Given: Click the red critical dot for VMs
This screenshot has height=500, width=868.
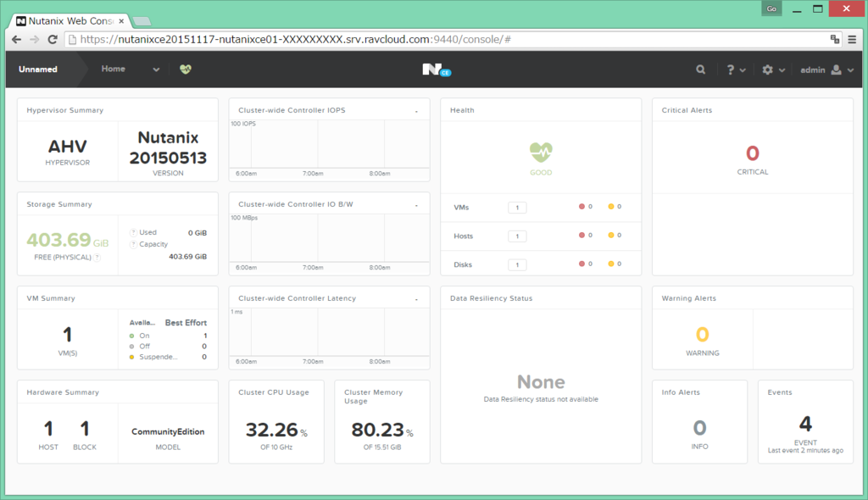Looking at the screenshot, I should [581, 207].
